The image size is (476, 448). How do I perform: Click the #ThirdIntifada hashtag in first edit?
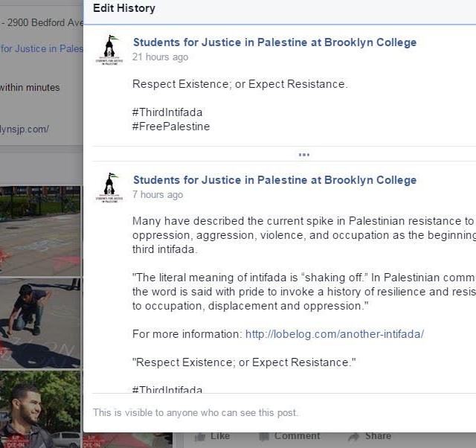167,112
